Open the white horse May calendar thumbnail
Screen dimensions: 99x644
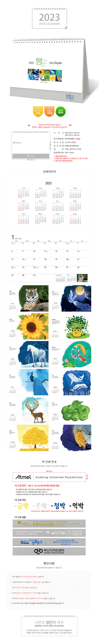tap(28, 354)
